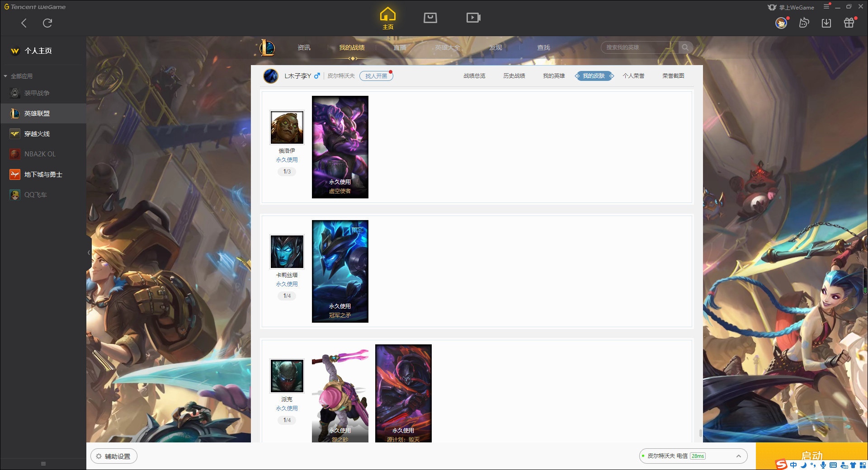Collapse the sidebar with the edge arrow
The height and width of the screenshot is (470, 868).
tap(89, 253)
